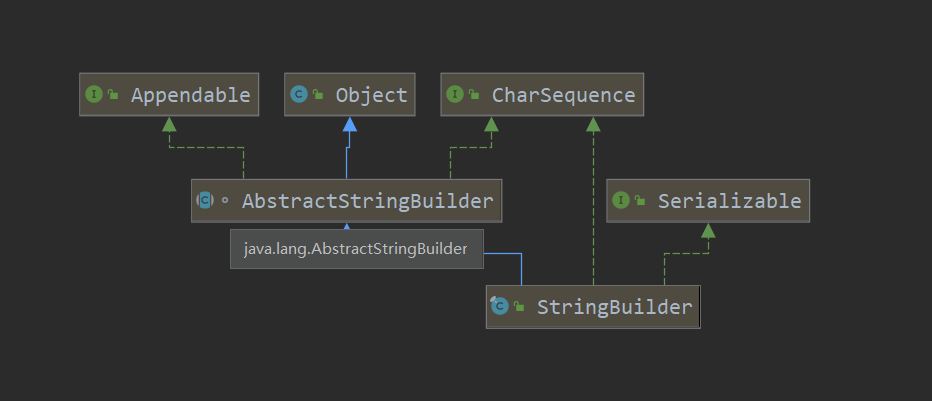
Task: Click the java.lang.AbstractStringBuilder tooltip
Action: point(356,249)
